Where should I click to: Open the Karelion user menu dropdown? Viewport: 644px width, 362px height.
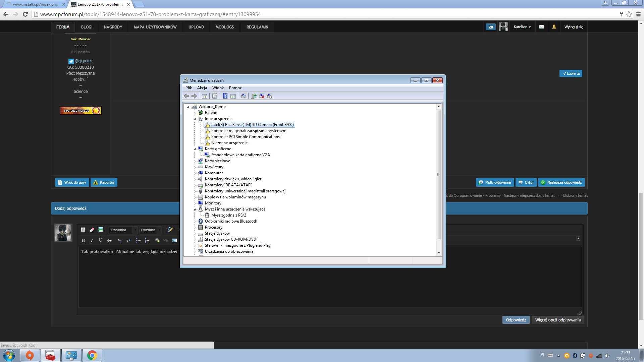[522, 27]
